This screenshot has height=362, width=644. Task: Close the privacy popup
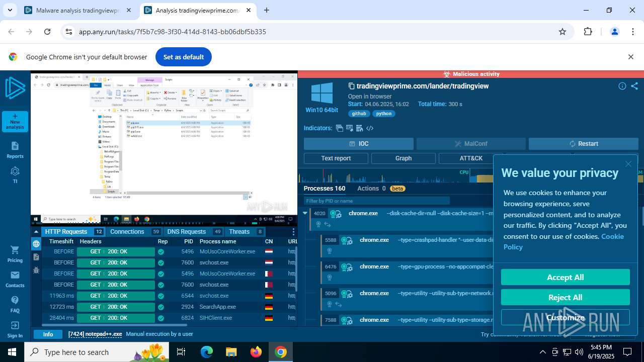pos(628,164)
